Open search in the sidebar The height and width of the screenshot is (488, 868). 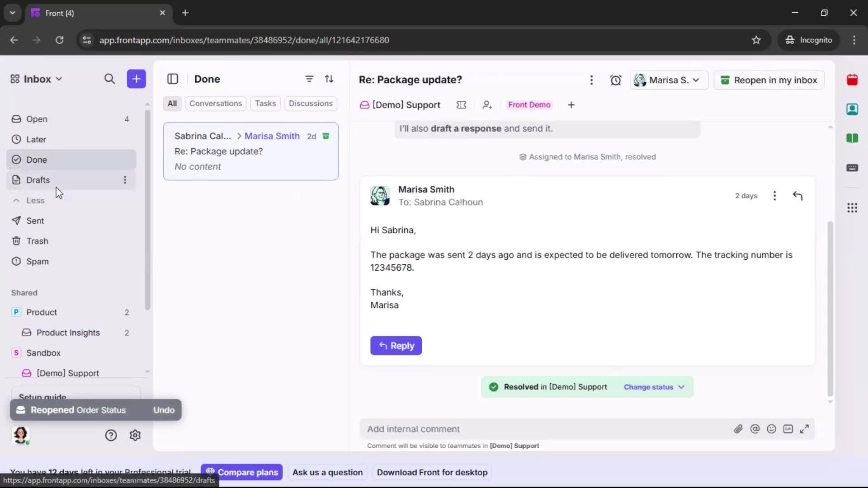110,79
